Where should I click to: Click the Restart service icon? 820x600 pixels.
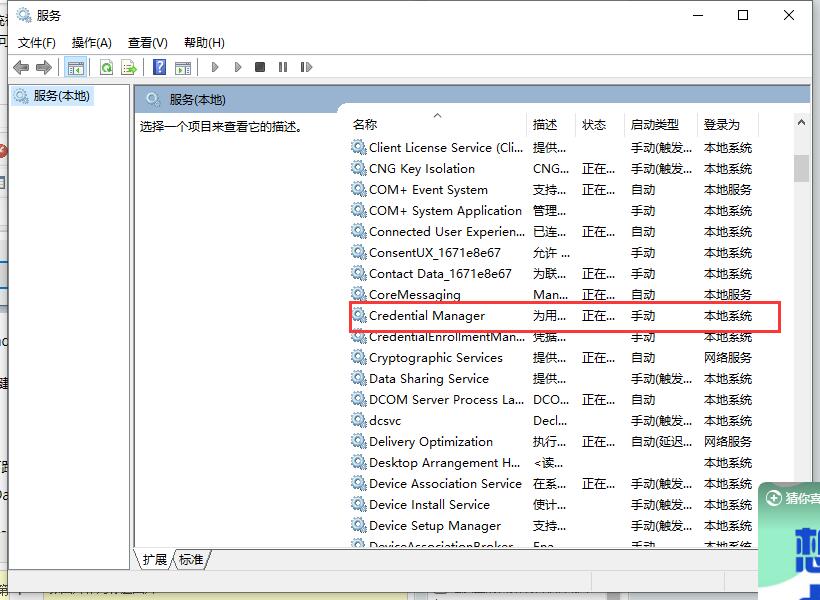tap(306, 67)
